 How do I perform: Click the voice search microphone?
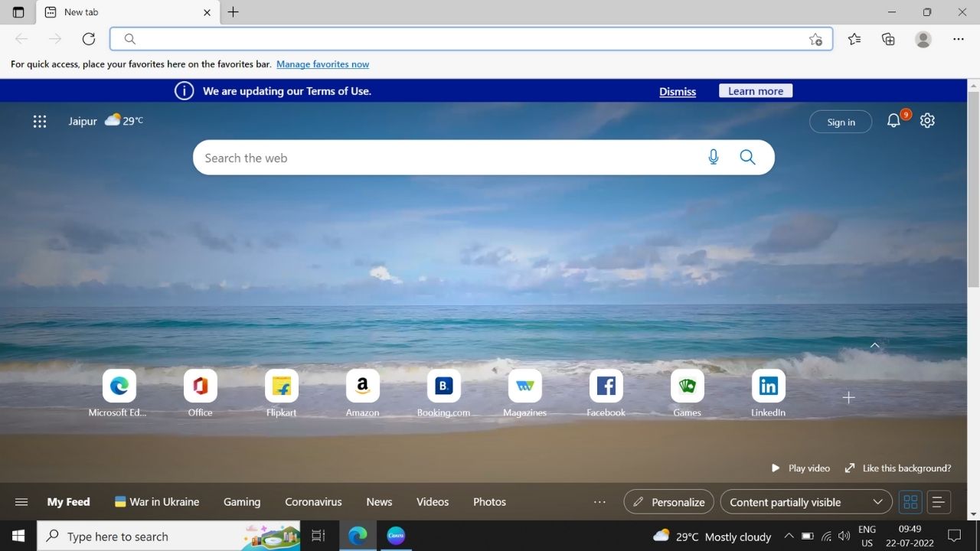[x=713, y=158]
